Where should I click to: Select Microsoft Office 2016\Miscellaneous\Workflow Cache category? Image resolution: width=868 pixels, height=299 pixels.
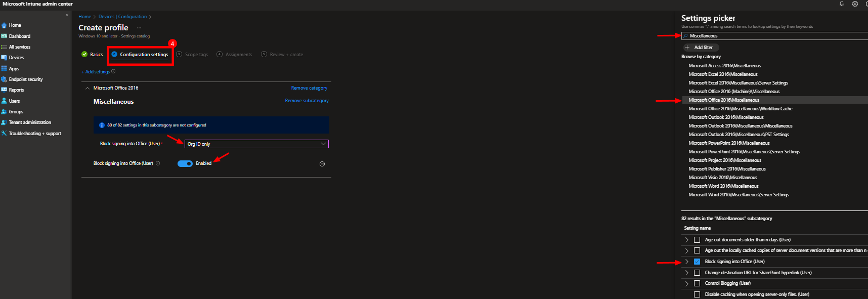click(x=741, y=109)
